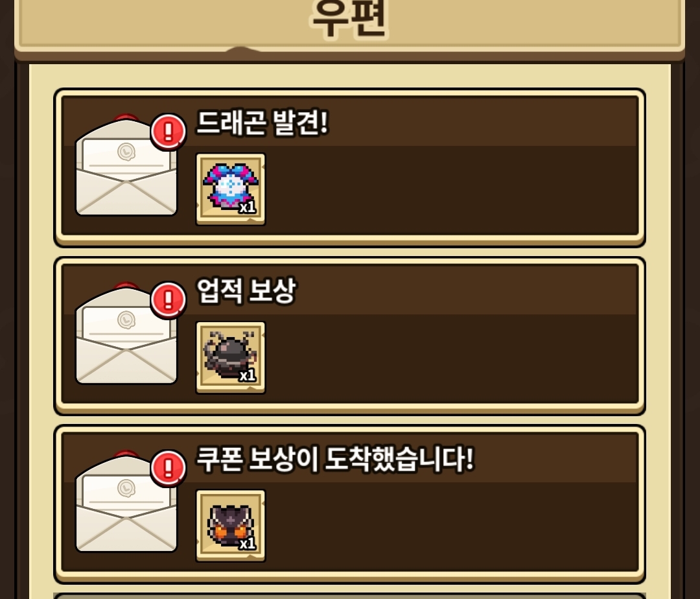Select the 업적 보상 mail title
This screenshot has height=599, width=700.
tap(246, 290)
